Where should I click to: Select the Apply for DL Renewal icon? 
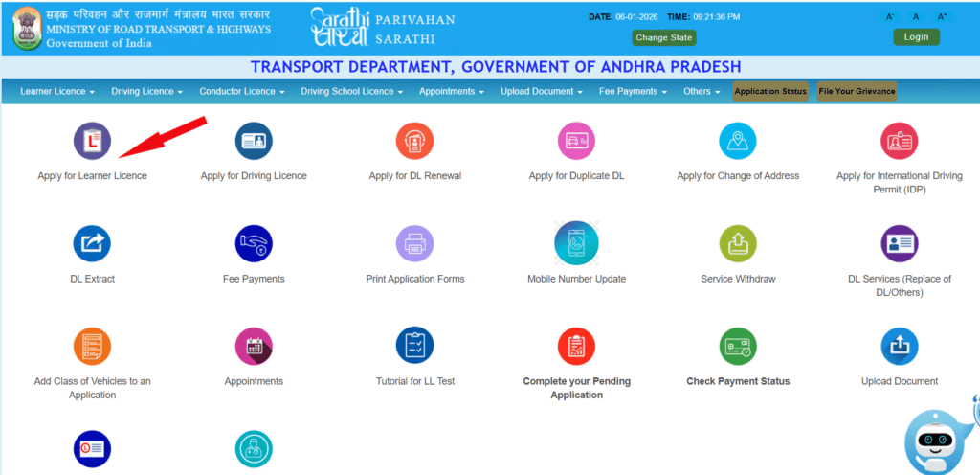pyautogui.click(x=415, y=142)
